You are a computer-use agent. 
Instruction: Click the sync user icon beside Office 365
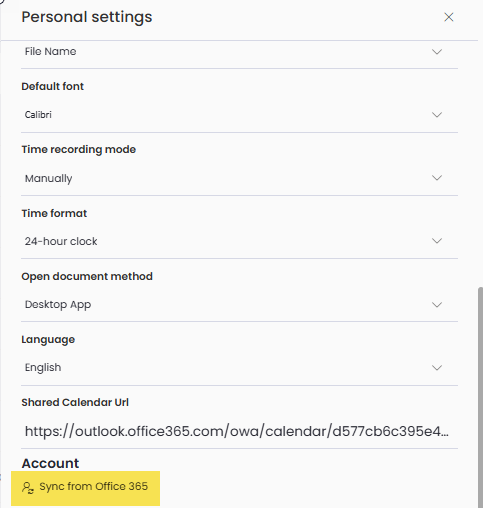pos(28,488)
